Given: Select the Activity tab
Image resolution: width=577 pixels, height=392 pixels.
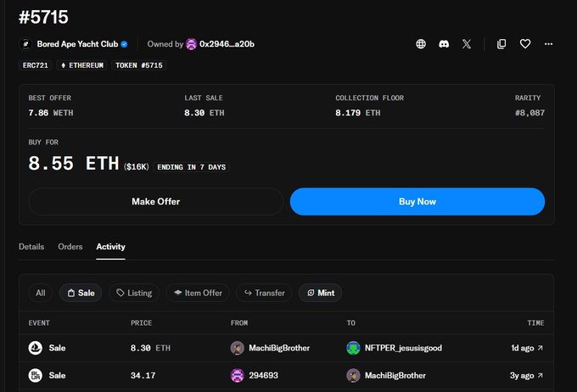Looking at the screenshot, I should click(110, 247).
